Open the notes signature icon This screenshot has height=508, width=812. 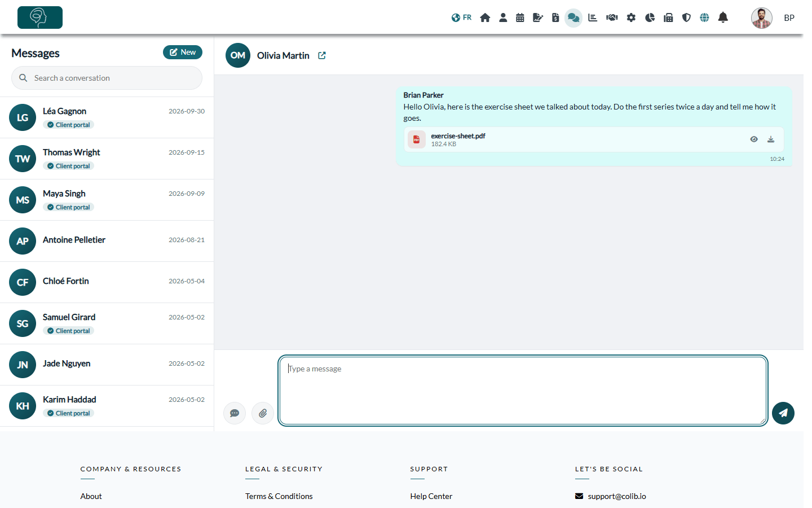pos(538,17)
